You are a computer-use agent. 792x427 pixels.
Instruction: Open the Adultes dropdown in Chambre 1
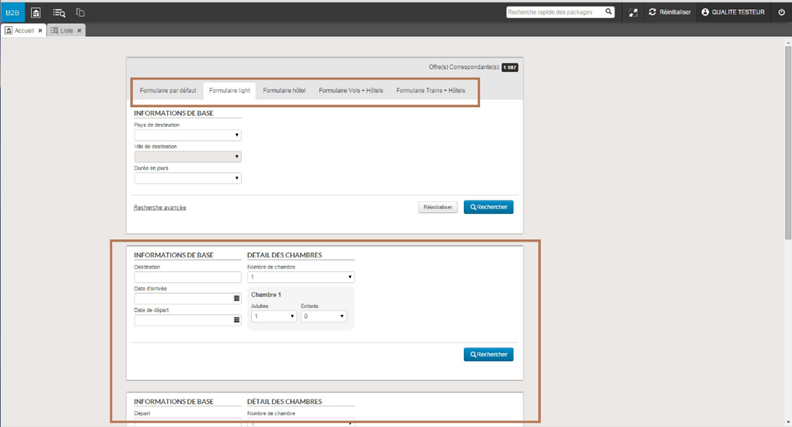(x=273, y=316)
